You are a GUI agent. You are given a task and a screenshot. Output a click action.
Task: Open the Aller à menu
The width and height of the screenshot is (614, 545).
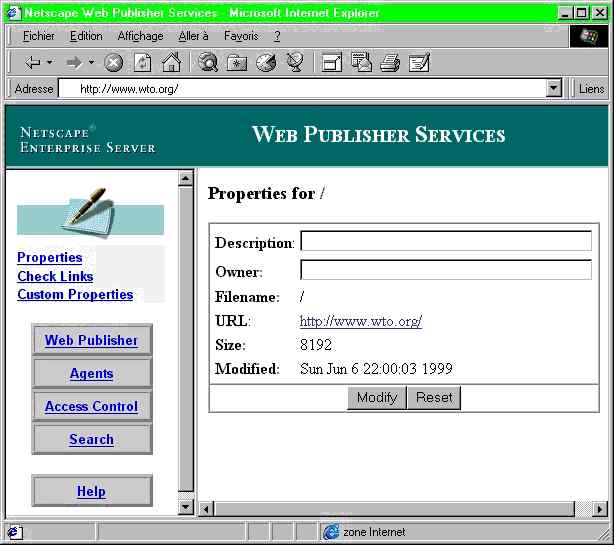tap(193, 36)
